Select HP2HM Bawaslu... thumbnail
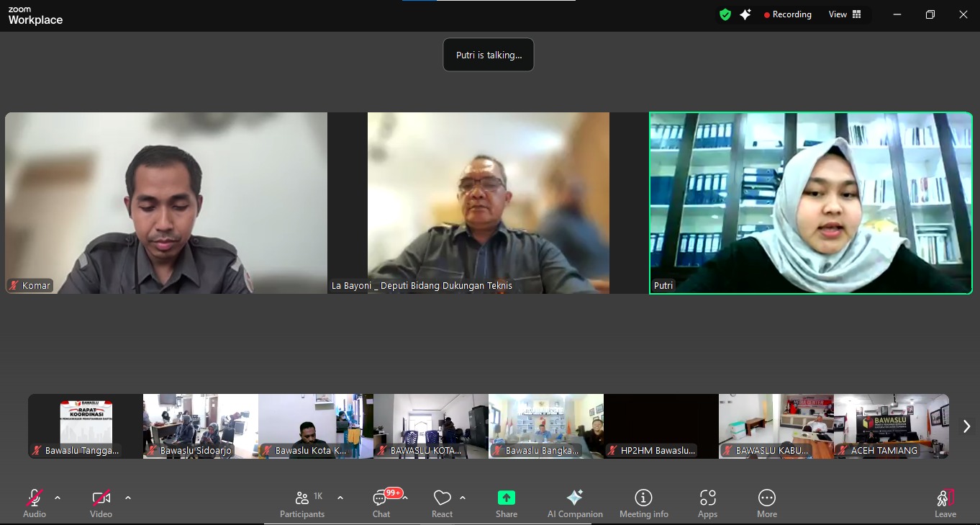The width and height of the screenshot is (980, 525). pos(661,426)
